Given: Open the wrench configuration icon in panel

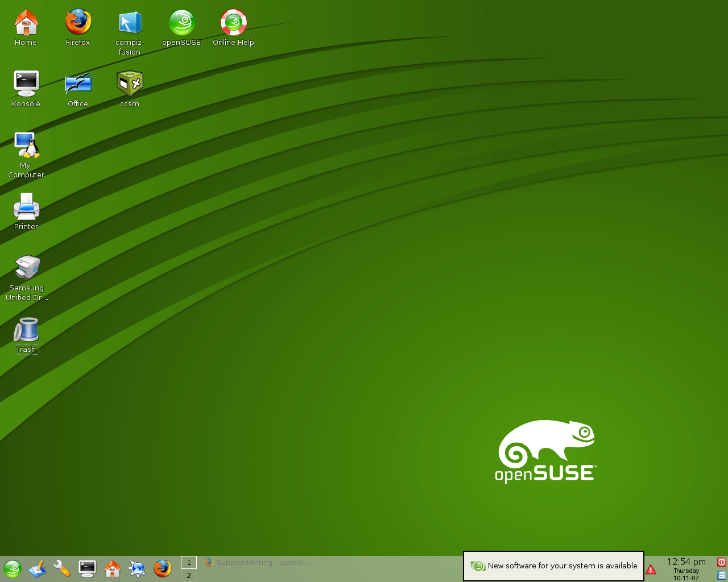Looking at the screenshot, I should (x=62, y=568).
